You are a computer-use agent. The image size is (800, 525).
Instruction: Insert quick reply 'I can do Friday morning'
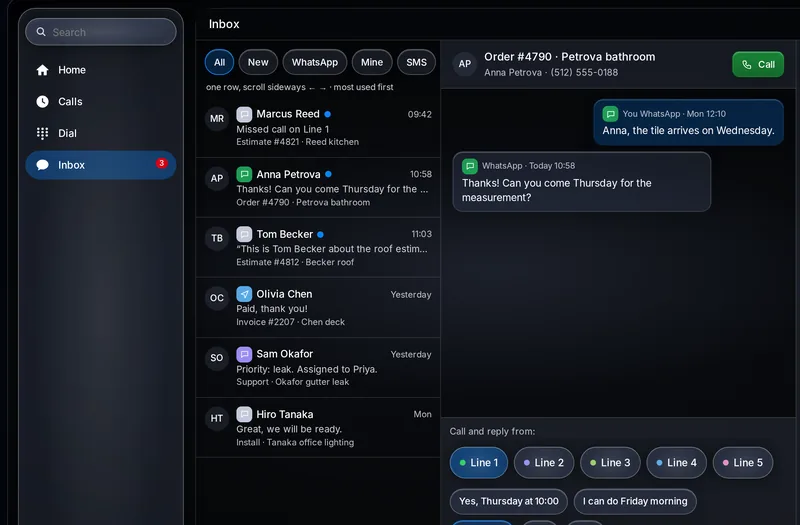[x=635, y=502]
